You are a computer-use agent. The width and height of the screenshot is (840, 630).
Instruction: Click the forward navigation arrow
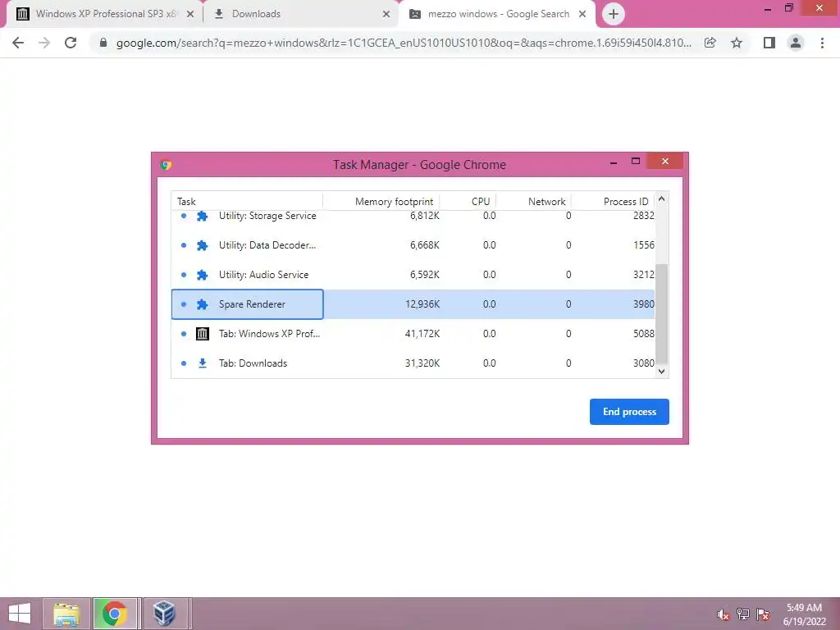(44, 43)
